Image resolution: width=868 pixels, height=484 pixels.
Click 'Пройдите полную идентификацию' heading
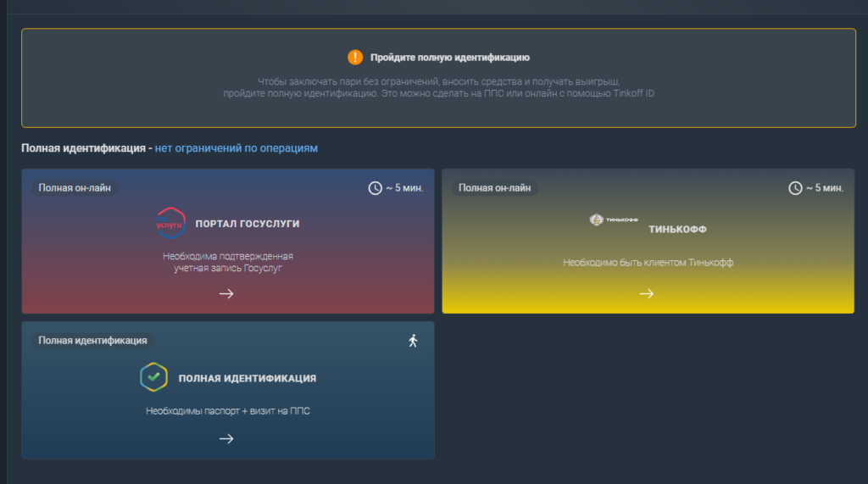[450, 58]
